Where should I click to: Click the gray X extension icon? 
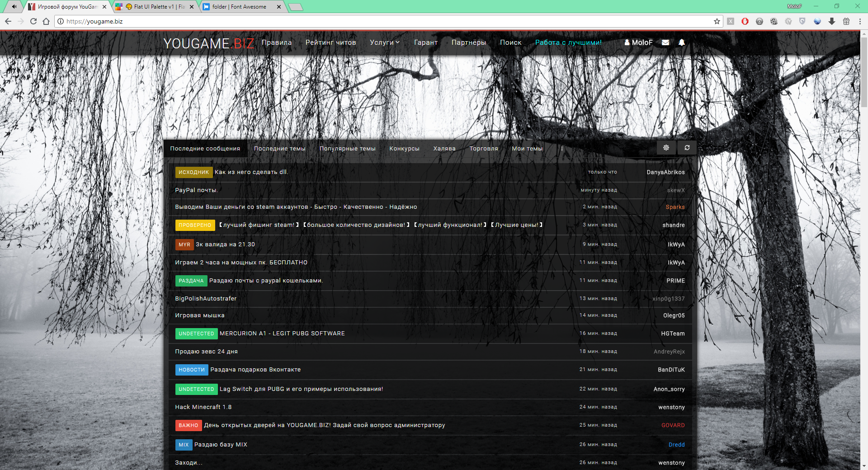coord(731,21)
